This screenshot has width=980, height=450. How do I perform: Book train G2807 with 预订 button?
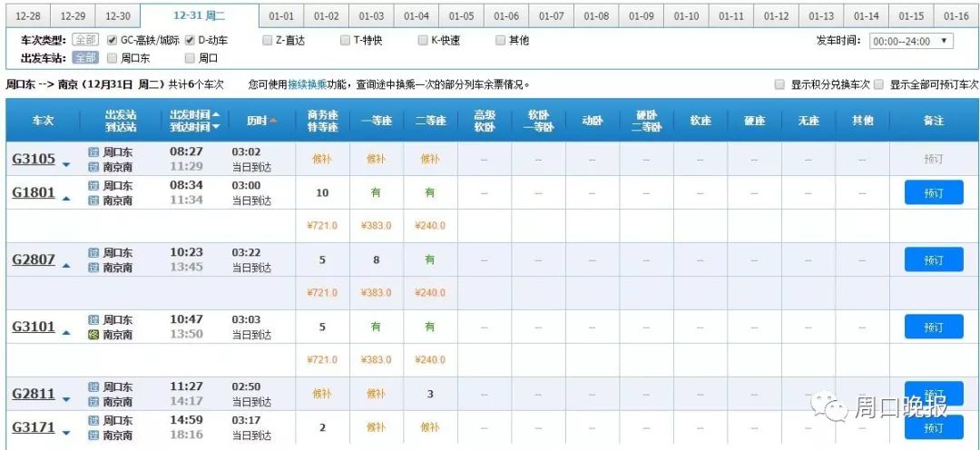click(x=933, y=260)
